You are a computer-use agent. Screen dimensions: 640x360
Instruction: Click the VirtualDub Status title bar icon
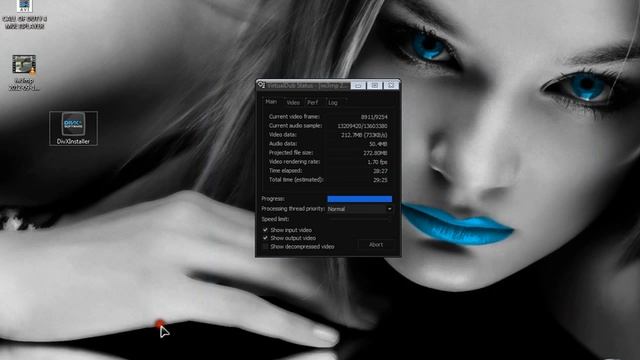click(261, 85)
